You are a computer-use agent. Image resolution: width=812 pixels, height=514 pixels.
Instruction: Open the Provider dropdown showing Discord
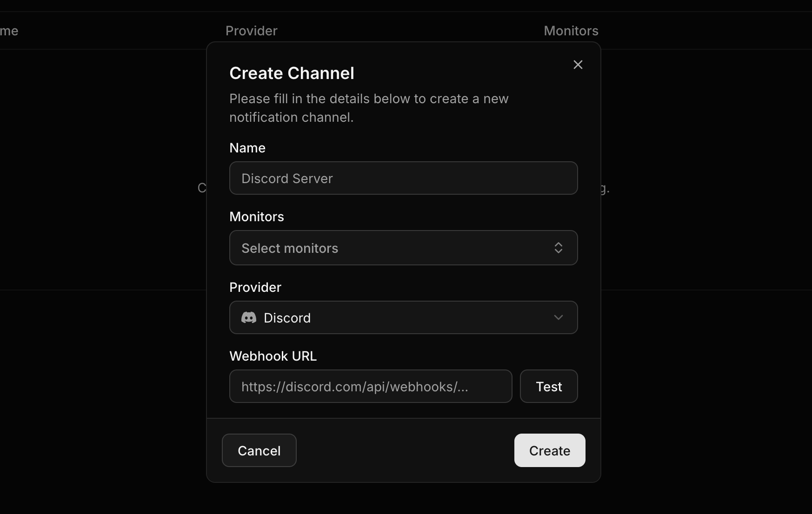(x=403, y=317)
